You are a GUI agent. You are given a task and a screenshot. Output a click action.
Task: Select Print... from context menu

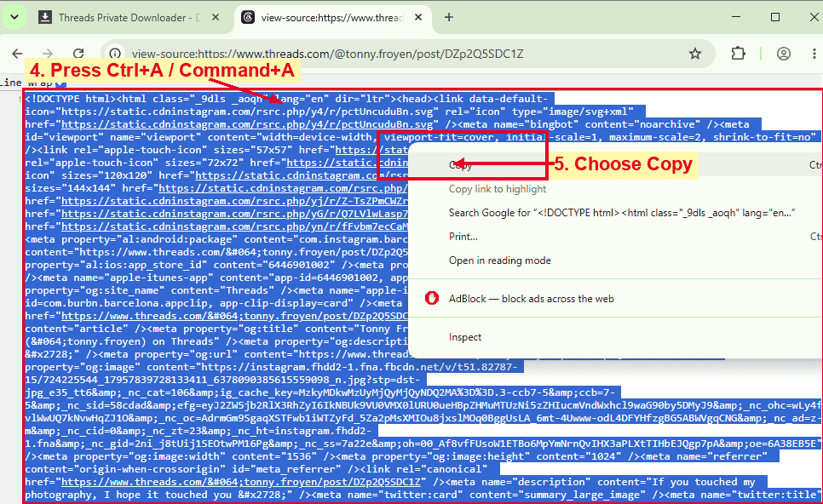click(x=615, y=237)
